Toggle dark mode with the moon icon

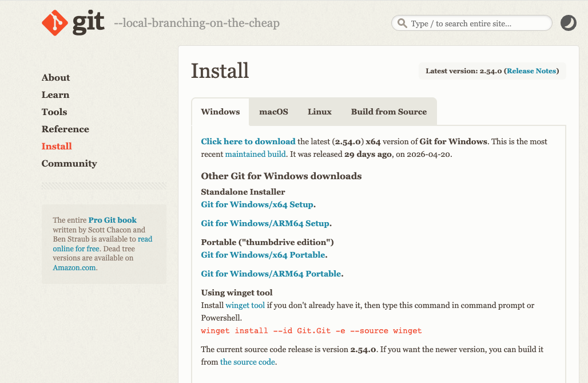[x=568, y=23]
